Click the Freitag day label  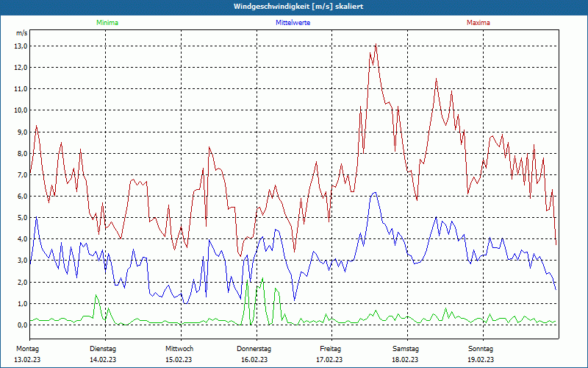[330, 349]
